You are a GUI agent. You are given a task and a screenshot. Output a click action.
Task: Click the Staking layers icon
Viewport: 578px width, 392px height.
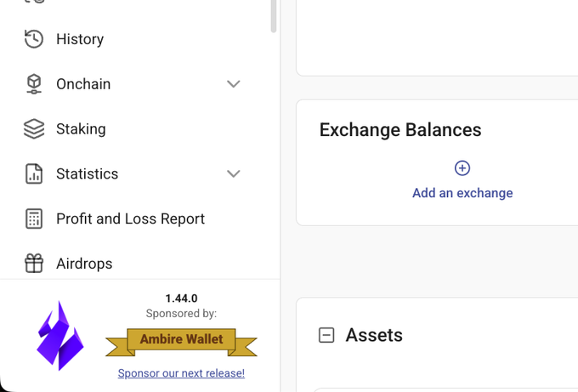pos(34,128)
